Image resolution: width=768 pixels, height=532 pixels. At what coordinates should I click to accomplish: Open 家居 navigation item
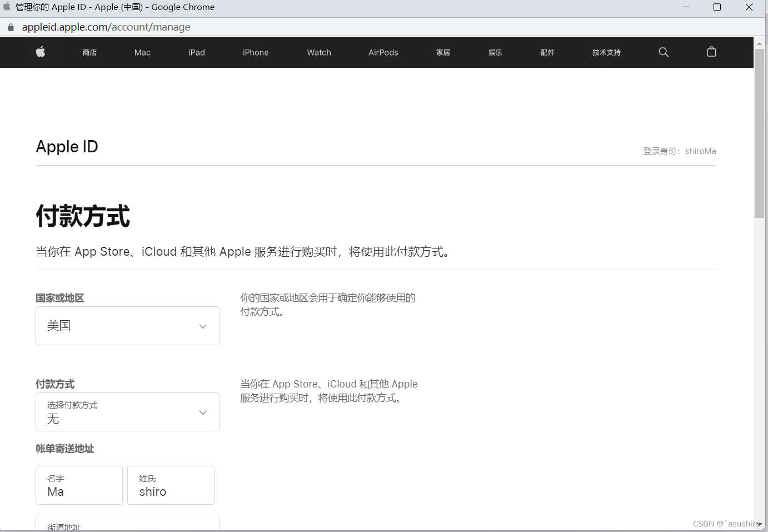tap(443, 52)
